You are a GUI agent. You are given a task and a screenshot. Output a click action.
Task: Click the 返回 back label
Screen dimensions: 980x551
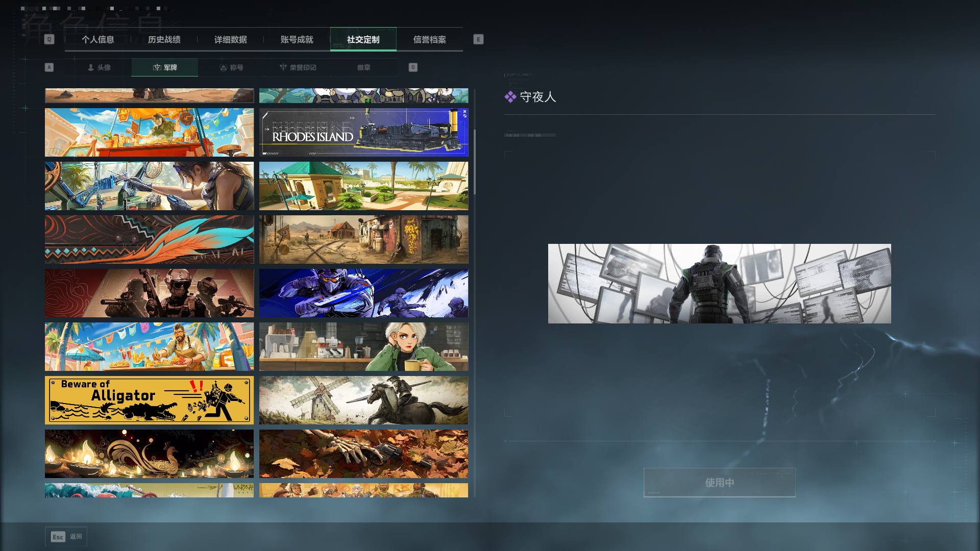coord(76,537)
